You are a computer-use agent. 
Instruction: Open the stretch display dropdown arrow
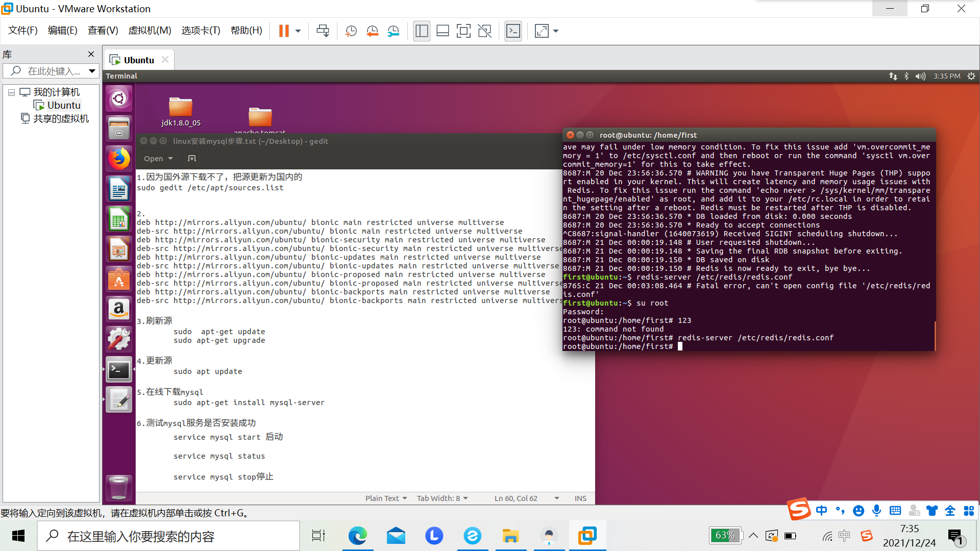point(556,31)
